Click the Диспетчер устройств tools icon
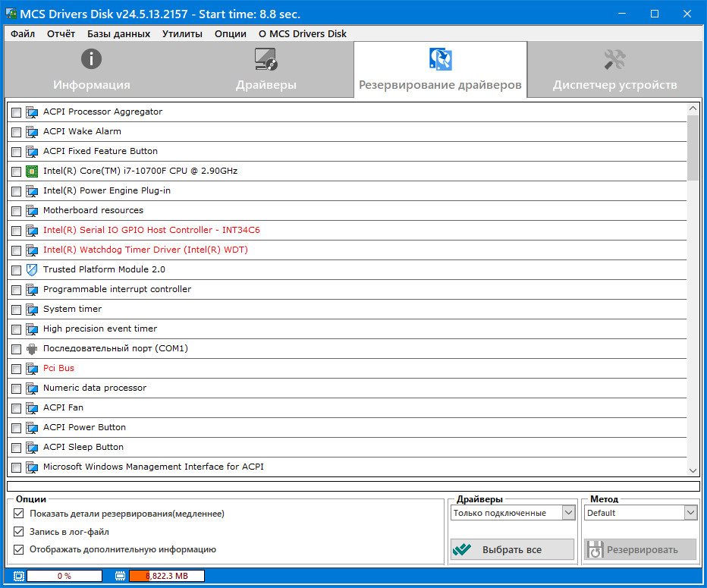This screenshot has height=588, width=707. pos(614,59)
